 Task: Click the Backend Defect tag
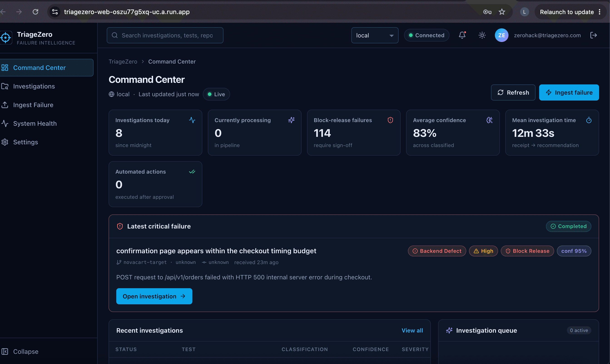coord(437,251)
